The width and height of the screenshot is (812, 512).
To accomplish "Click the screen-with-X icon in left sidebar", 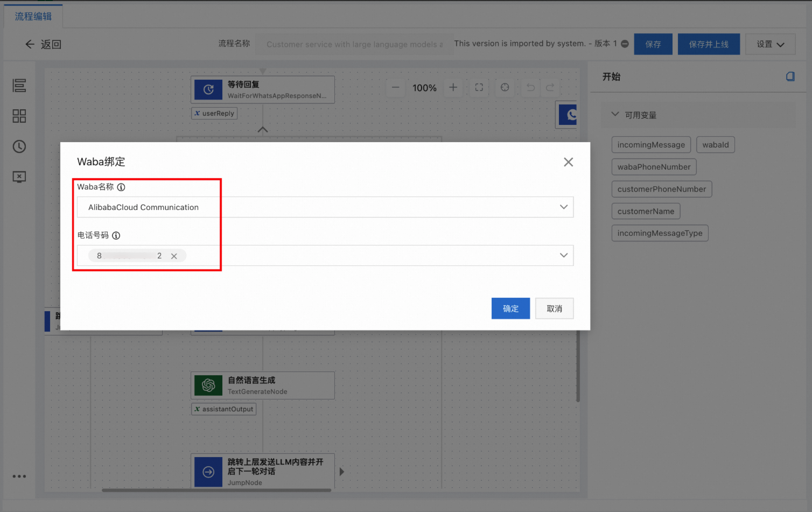I will 19,177.
